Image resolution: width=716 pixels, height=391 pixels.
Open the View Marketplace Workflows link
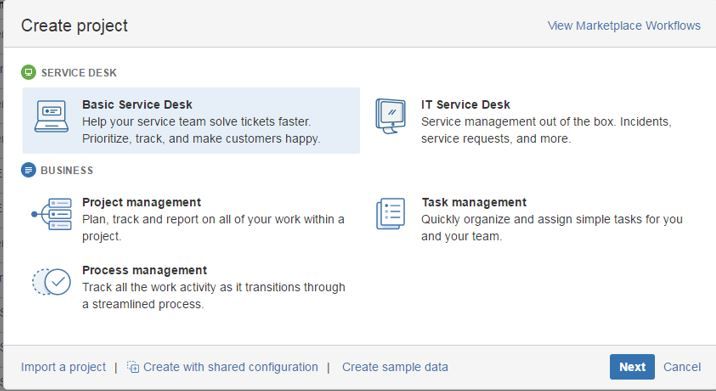(624, 26)
